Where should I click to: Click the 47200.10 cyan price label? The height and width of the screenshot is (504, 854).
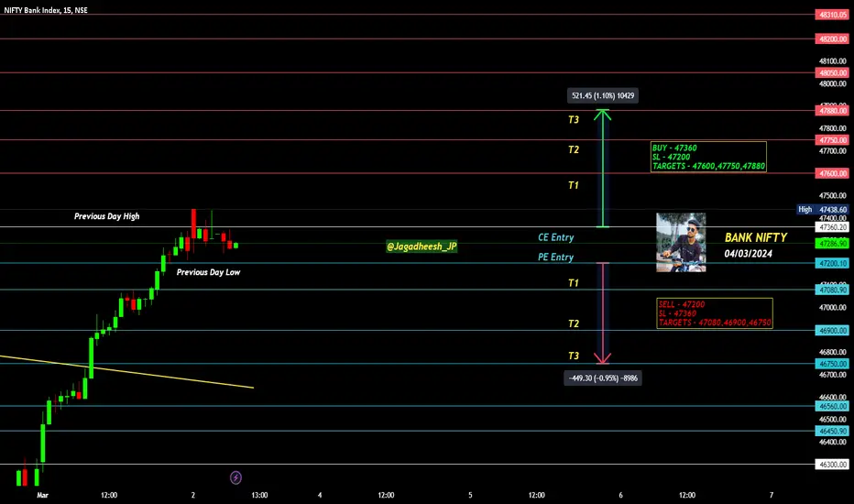pos(832,263)
